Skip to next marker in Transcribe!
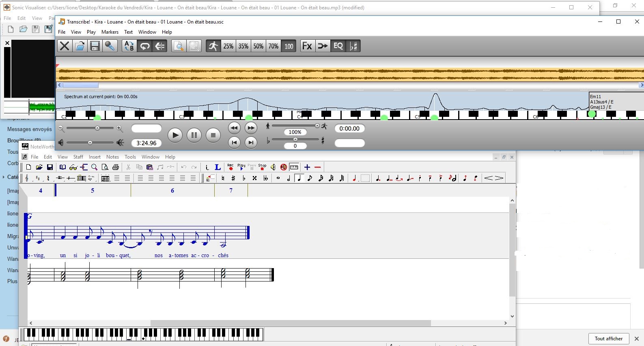 click(x=251, y=142)
